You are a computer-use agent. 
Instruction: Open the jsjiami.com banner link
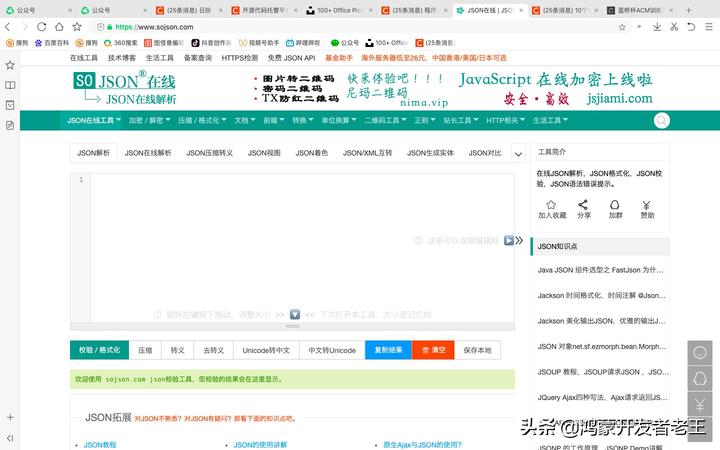(619, 98)
